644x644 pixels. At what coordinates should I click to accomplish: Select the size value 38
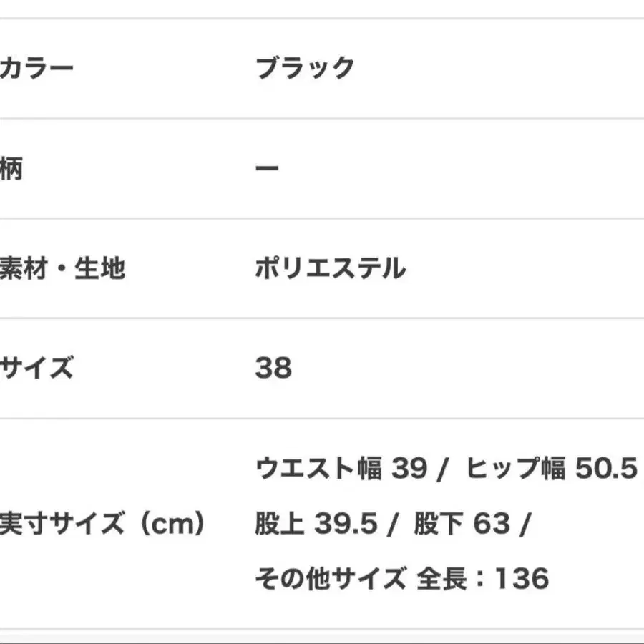(x=273, y=368)
